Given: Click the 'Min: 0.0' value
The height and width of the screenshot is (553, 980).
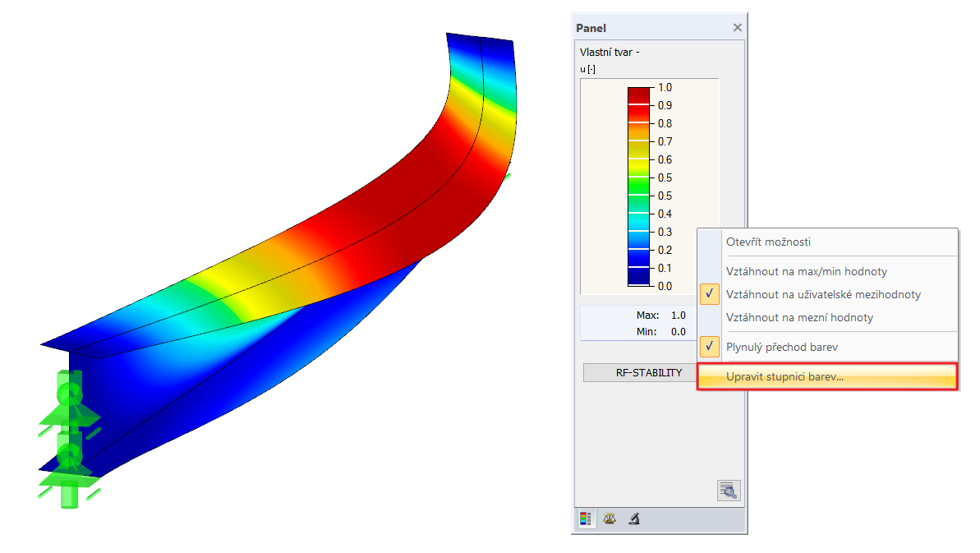Looking at the screenshot, I should click(x=679, y=332).
